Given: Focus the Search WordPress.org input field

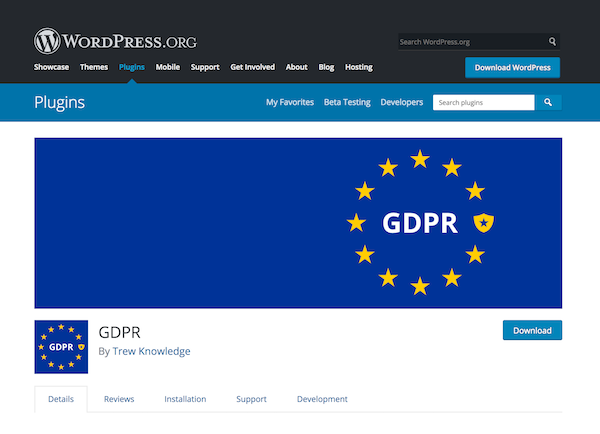Looking at the screenshot, I should pyautogui.click(x=473, y=42).
